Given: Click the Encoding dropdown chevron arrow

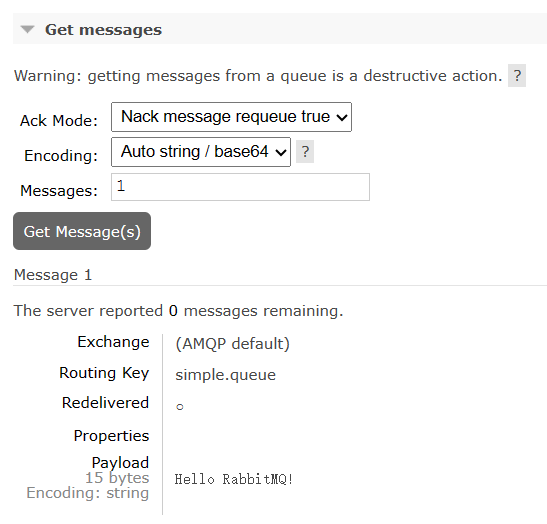Looking at the screenshot, I should [x=280, y=152].
